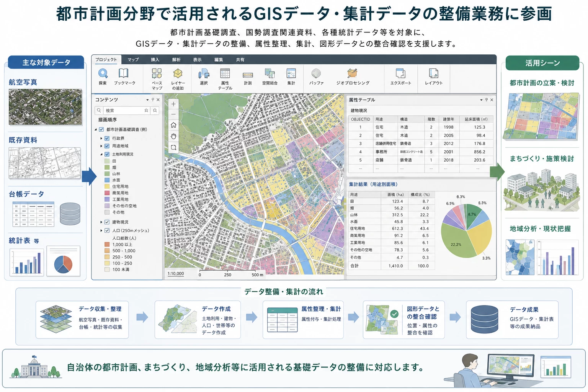
Task: Click the 航空写真 thumbnail image
Action: (45, 107)
